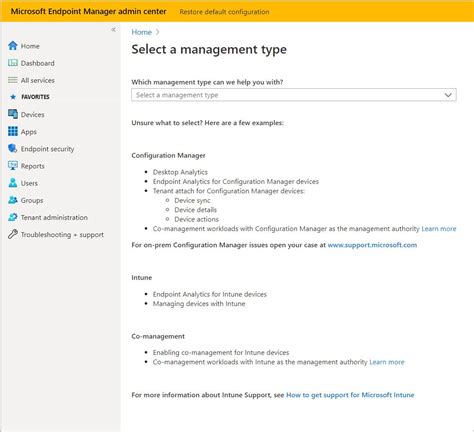474x432 pixels.
Task: Click 'Device actions' sub-bullet
Action: click(197, 219)
